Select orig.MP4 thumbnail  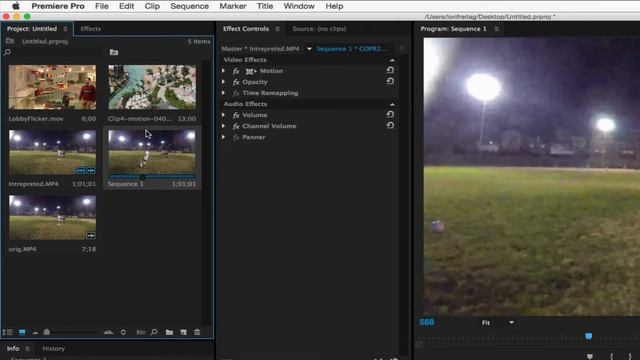click(x=52, y=218)
